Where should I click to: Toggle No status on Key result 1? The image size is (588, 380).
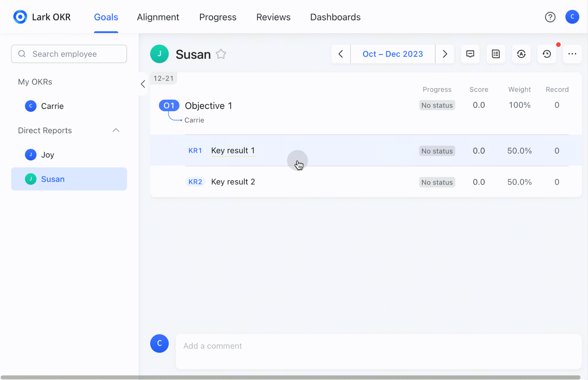(437, 151)
